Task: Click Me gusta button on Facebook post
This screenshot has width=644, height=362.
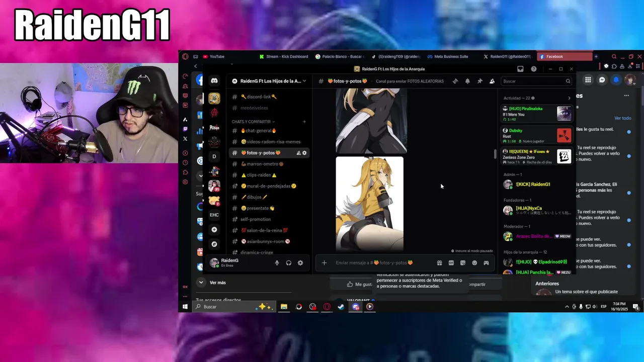Action: (359, 284)
